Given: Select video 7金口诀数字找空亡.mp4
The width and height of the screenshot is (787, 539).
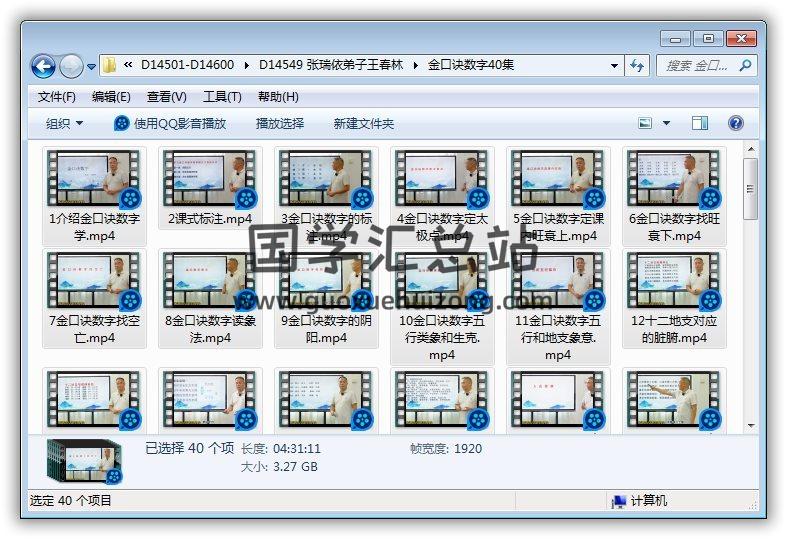Looking at the screenshot, I should [94, 298].
